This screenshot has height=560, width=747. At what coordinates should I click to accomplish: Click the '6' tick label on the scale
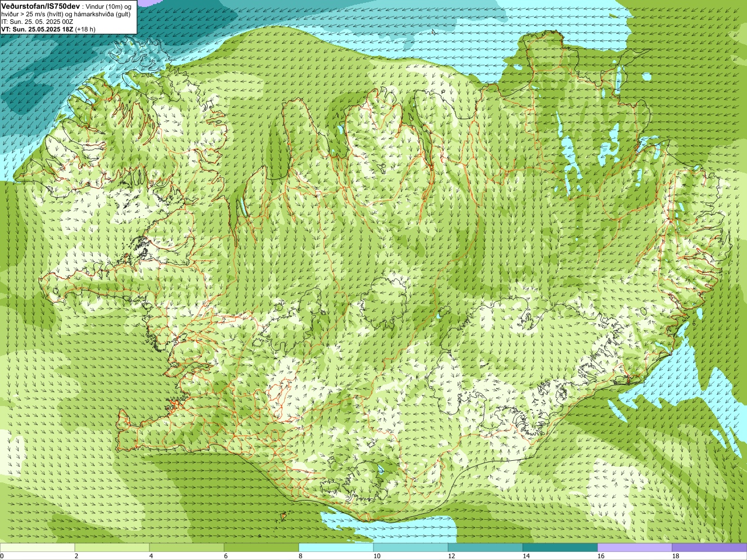coord(226,556)
